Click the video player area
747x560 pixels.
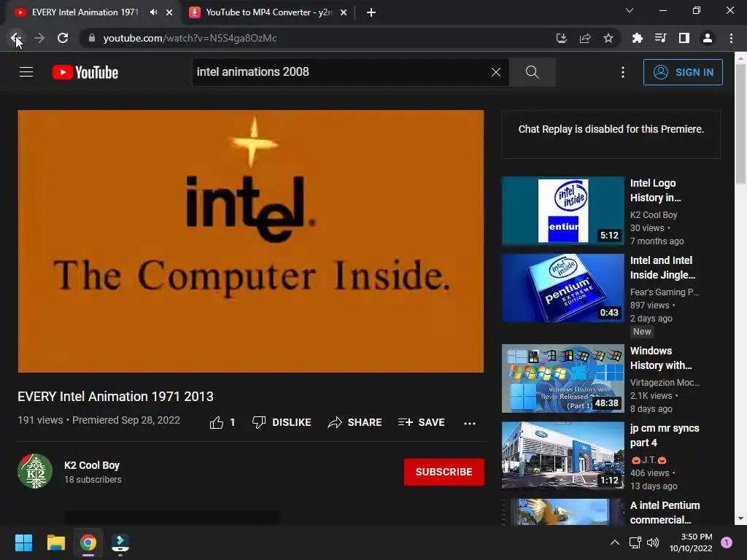251,241
